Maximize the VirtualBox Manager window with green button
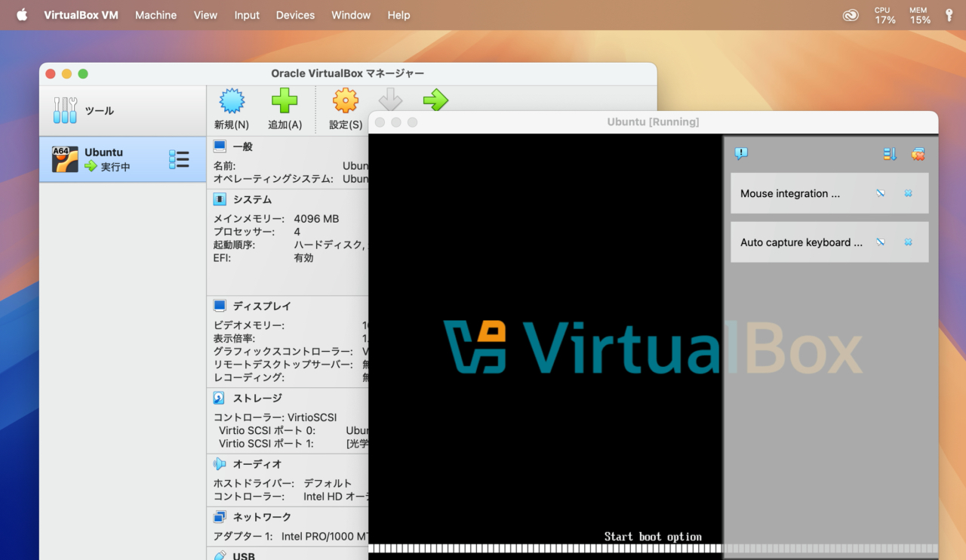The width and height of the screenshot is (966, 560). coord(83,73)
